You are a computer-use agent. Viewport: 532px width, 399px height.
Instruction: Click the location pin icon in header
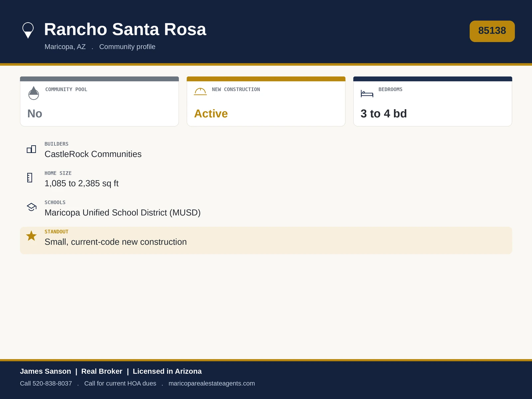pyautogui.click(x=28, y=30)
